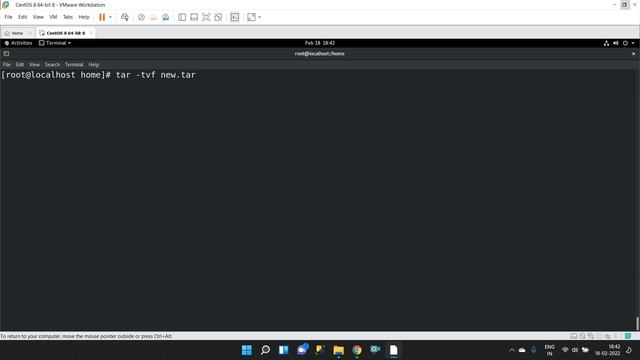Close the Home tab
Viewport: 640px width, 360px height.
30,33
